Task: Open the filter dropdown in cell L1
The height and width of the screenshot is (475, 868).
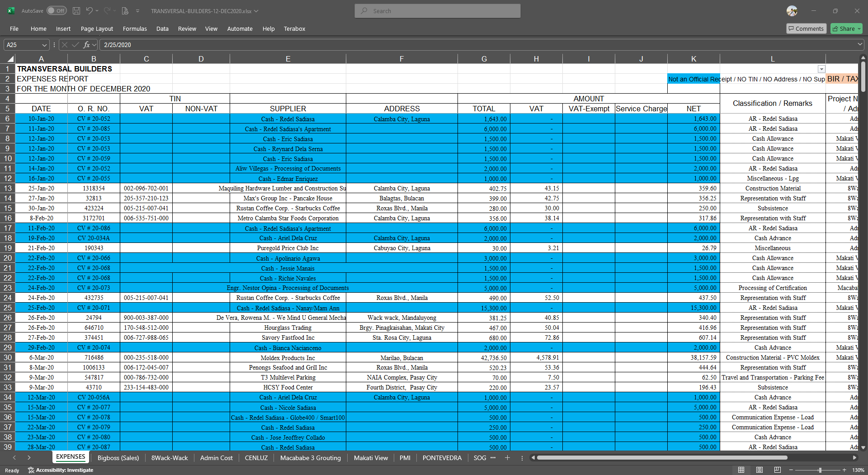Action: [821, 69]
